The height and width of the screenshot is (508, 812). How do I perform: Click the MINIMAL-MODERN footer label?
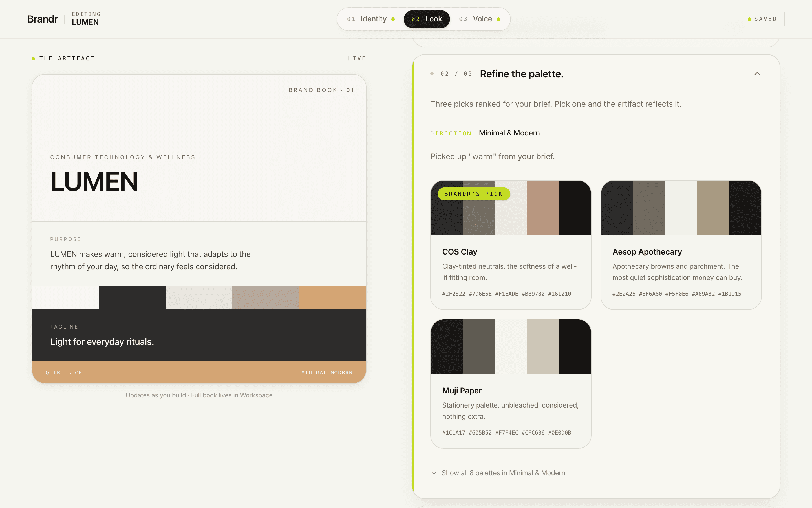pos(326,373)
